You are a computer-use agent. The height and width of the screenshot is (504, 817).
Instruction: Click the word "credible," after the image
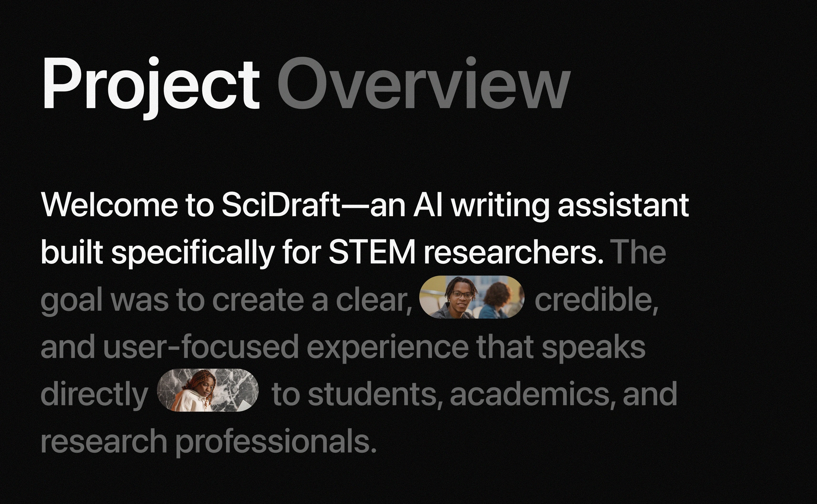point(597,300)
